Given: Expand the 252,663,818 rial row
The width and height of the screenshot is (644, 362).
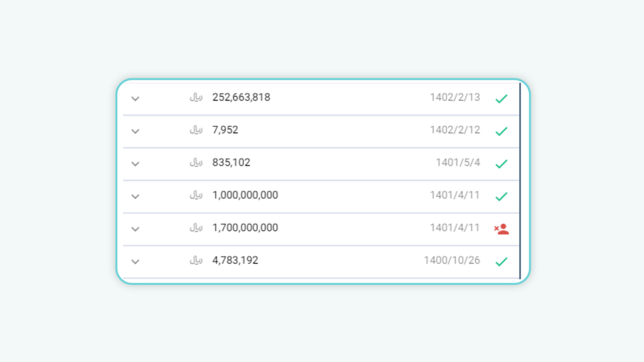Looking at the screenshot, I should coord(135,99).
